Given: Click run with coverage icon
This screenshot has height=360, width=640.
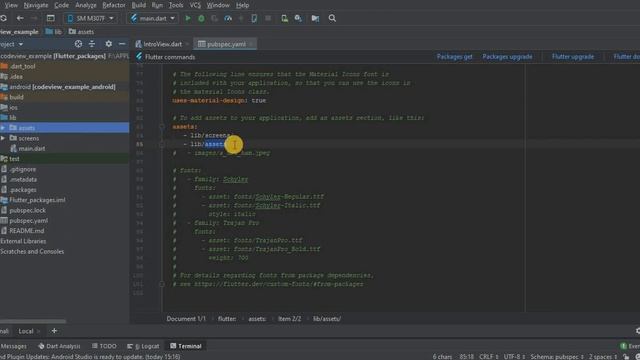Looking at the screenshot, I should coord(215,18).
